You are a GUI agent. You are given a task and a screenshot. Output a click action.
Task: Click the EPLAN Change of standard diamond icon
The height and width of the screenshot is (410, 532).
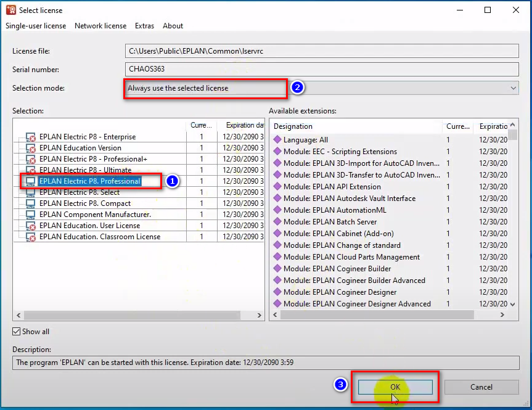(277, 245)
